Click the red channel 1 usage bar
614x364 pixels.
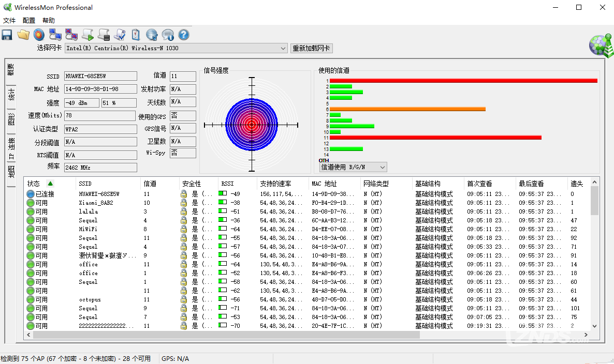tap(463, 81)
